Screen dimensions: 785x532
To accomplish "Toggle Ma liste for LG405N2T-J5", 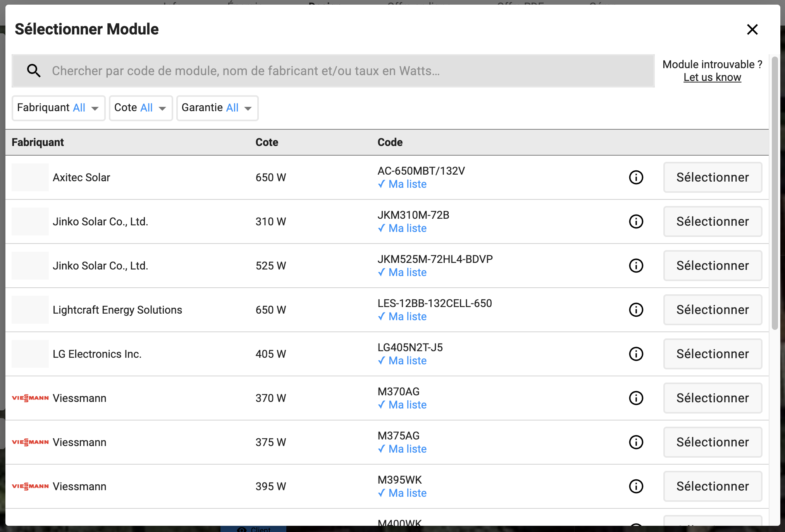I will click(x=402, y=361).
